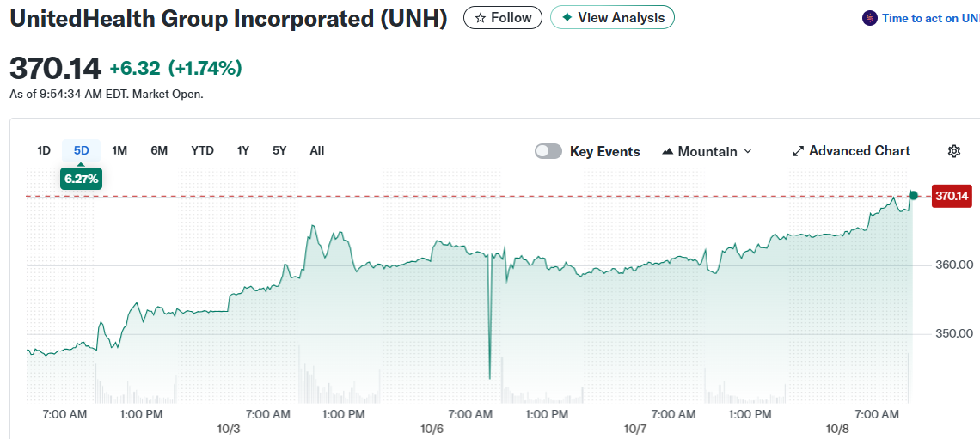
Task: Click the Advanced Chart expand icon
Action: pos(798,151)
